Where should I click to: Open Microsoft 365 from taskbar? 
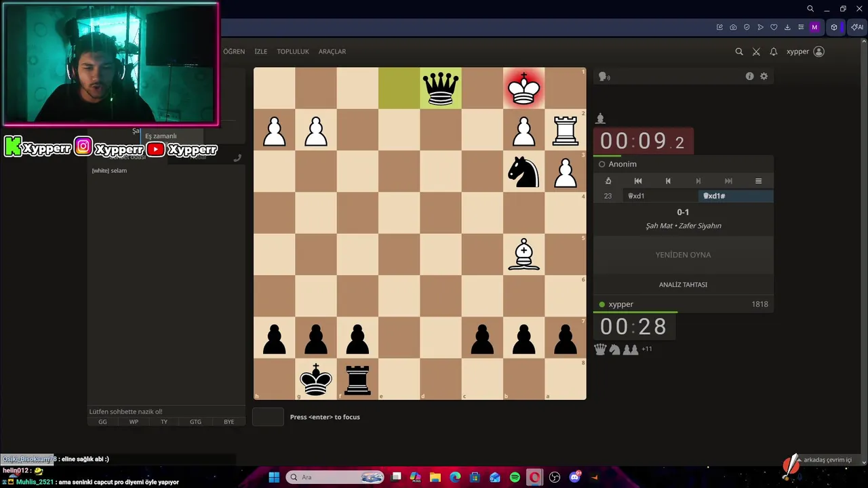[x=416, y=477]
